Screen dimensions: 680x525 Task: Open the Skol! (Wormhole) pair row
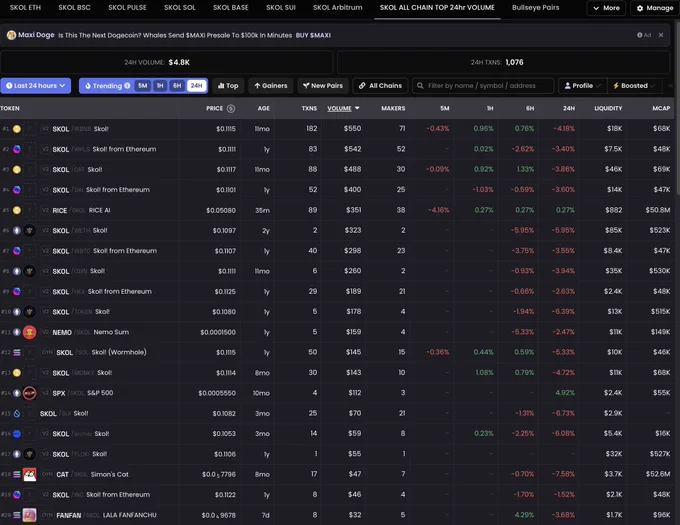click(x=337, y=352)
